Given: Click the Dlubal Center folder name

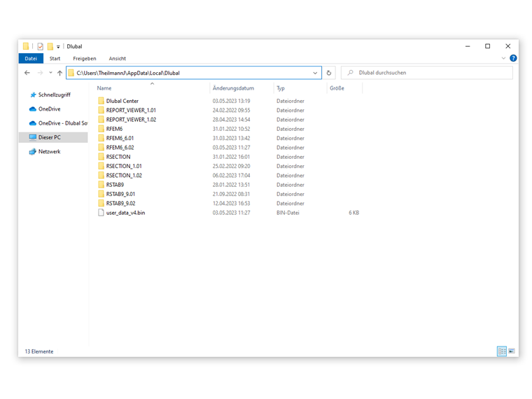Looking at the screenshot, I should (122, 101).
